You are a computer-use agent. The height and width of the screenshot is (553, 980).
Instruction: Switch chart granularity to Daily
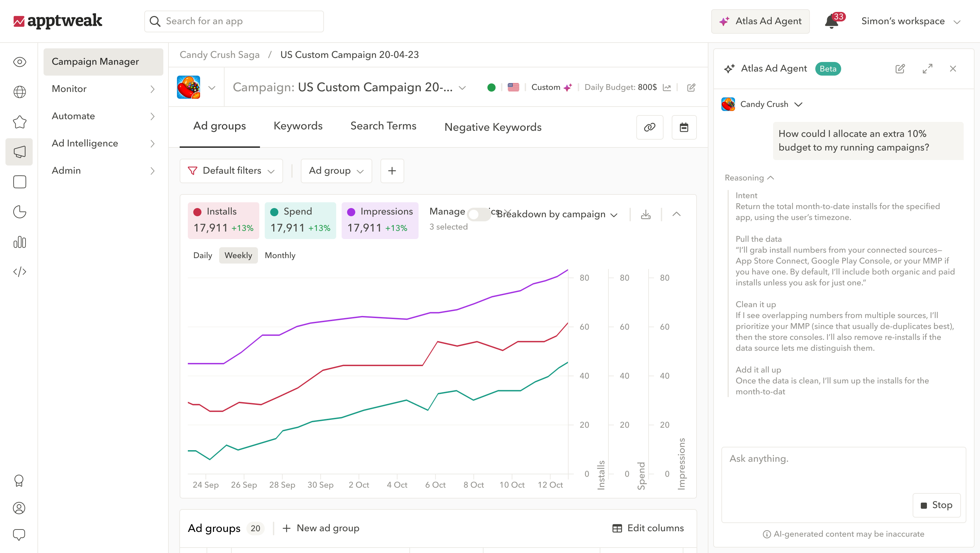(202, 255)
